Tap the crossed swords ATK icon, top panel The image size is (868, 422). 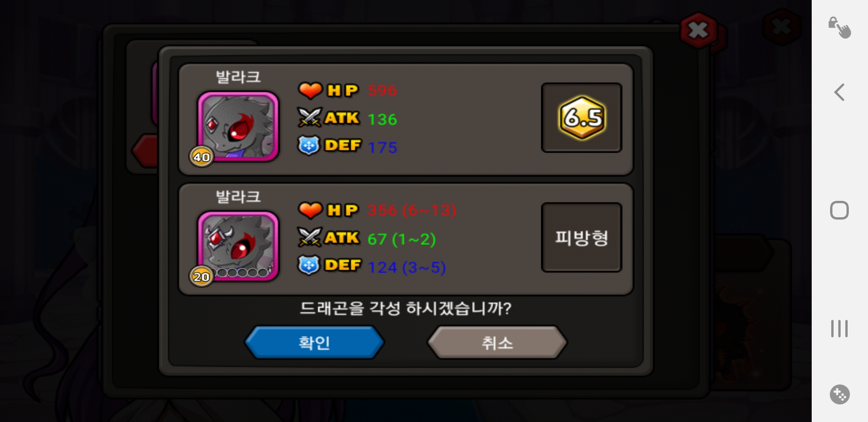[310, 117]
